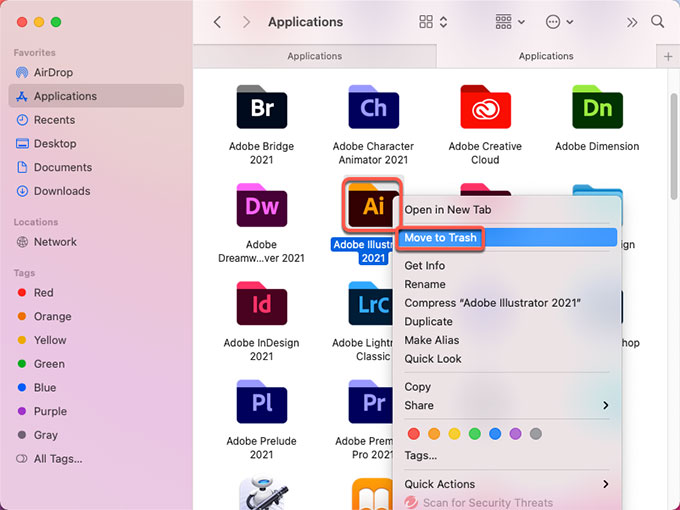
Task: Select the Adobe Character Animator 2021 icon
Action: 373,107
